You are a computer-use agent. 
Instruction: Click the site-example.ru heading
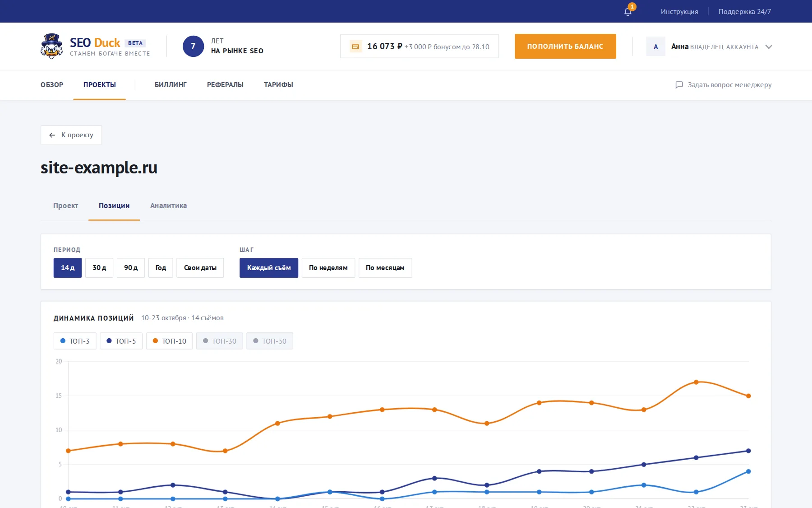click(x=99, y=168)
